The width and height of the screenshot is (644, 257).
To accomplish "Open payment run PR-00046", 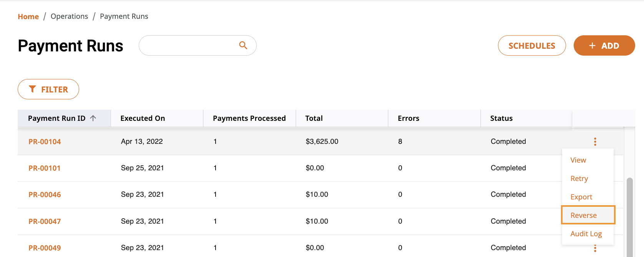I will click(x=45, y=194).
